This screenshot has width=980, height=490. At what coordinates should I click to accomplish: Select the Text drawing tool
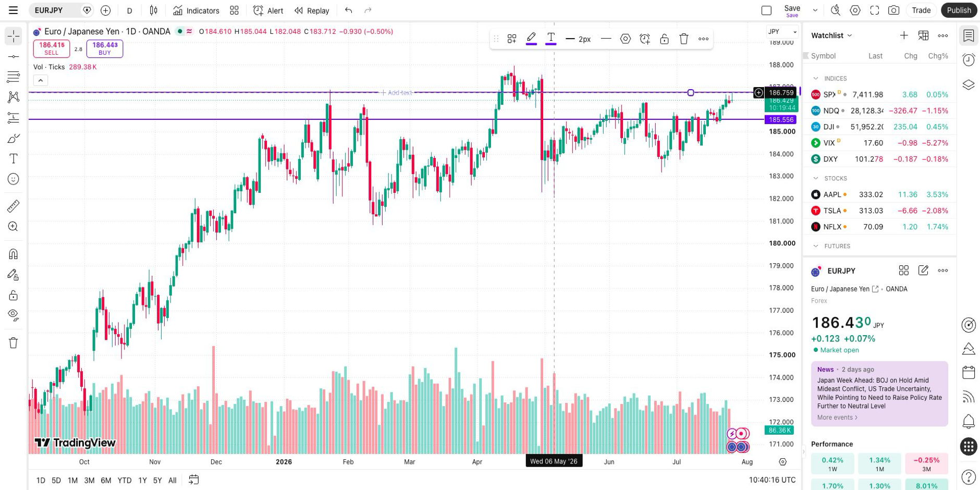click(x=14, y=158)
